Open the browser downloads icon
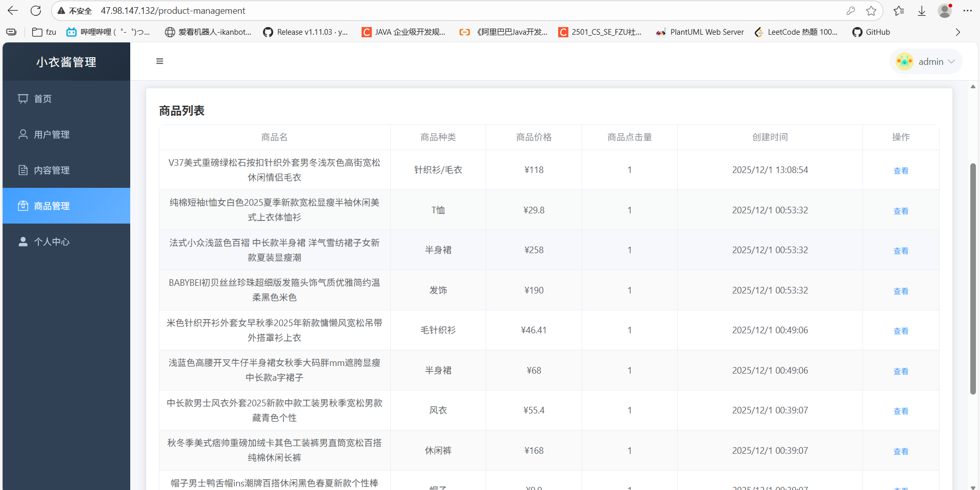The height and width of the screenshot is (490, 980). coord(922,11)
